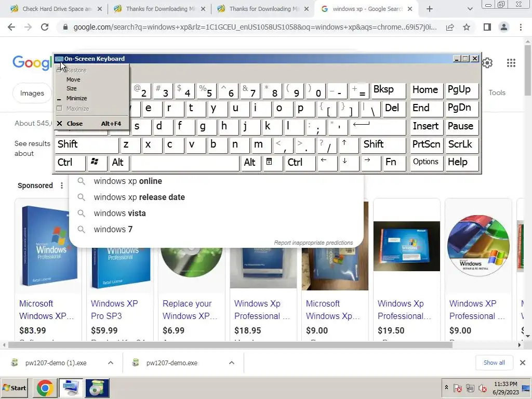This screenshot has height=399, width=532.
Task: Click Show all downloads
Action: 494,363
